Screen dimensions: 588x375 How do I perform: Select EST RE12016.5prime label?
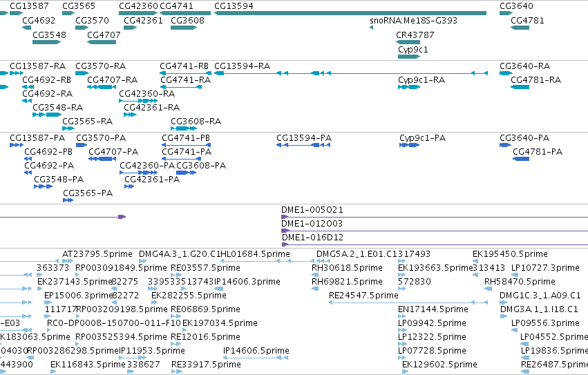[205, 337]
